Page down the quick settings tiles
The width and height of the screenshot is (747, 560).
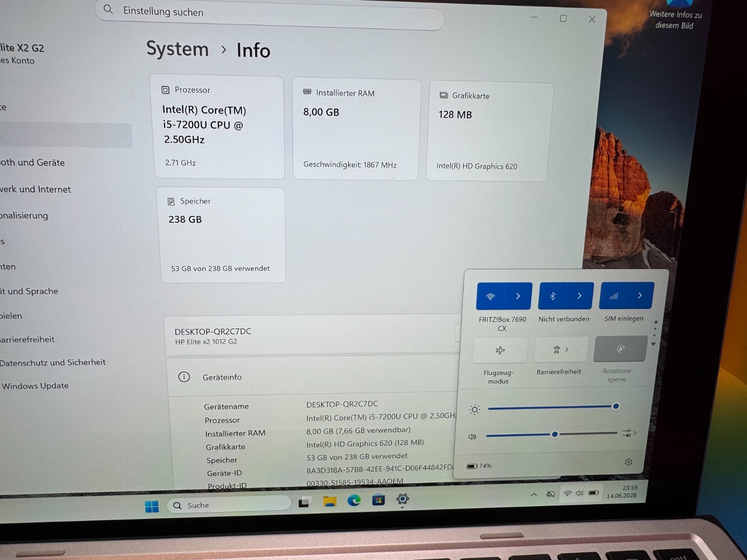(x=654, y=344)
